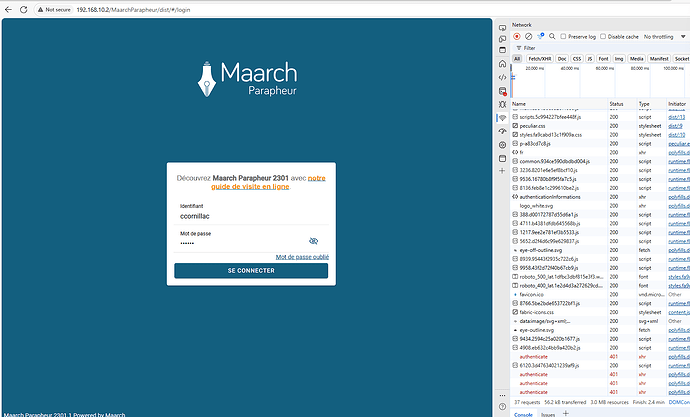690x417 pixels.
Task: Filter requests by Manifest type
Action: tap(659, 59)
